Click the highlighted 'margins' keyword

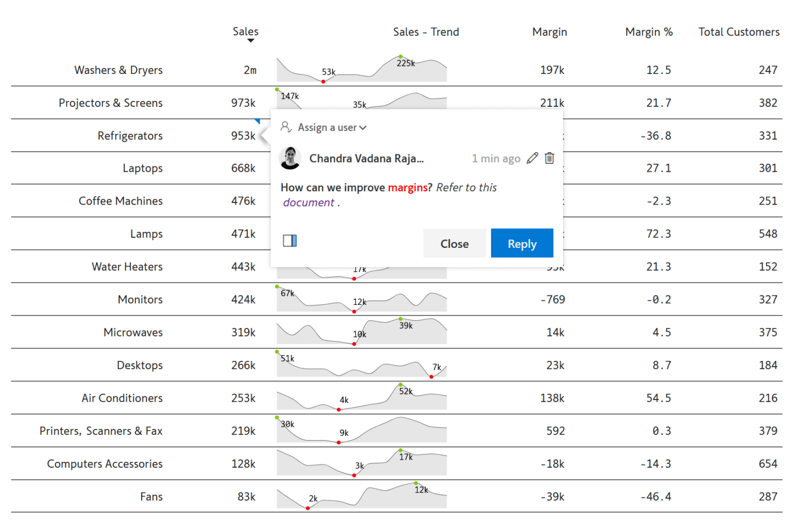408,187
